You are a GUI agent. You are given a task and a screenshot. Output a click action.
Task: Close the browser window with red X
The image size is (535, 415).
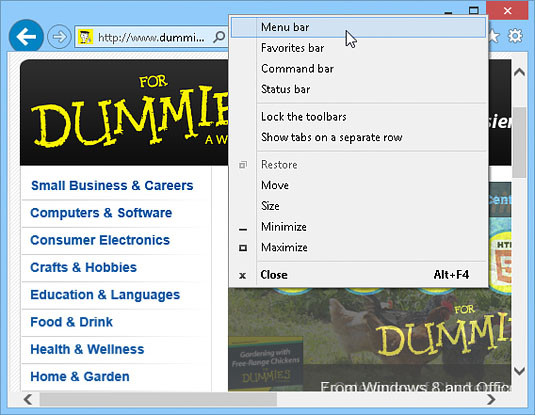(507, 11)
